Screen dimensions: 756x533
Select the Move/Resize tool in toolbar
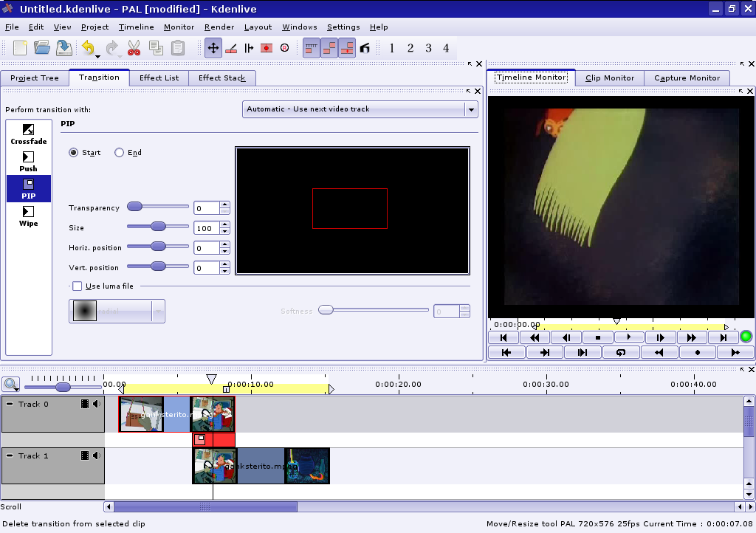click(213, 48)
